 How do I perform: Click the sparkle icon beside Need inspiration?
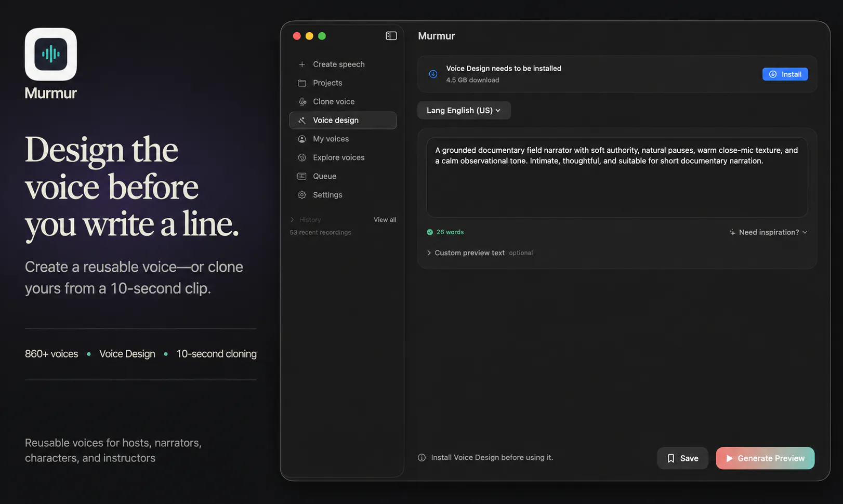[x=732, y=232]
